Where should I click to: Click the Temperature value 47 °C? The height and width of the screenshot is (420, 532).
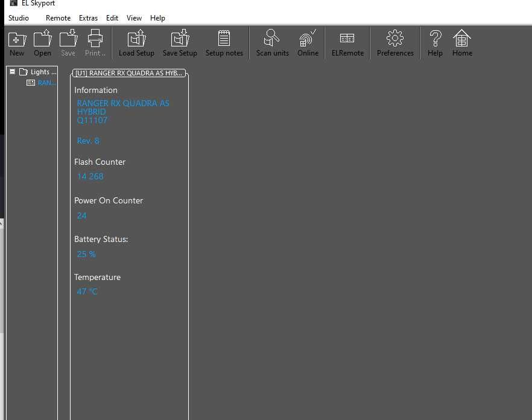click(x=87, y=291)
